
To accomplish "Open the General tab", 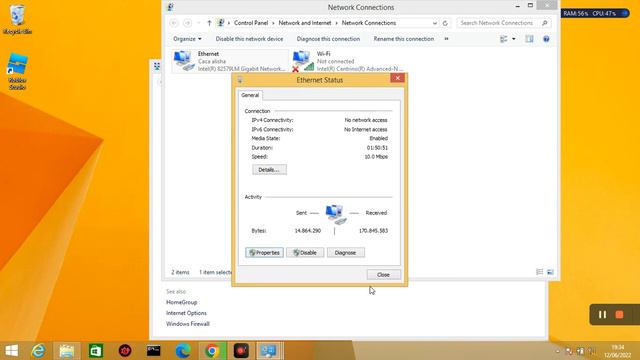I will click(250, 95).
